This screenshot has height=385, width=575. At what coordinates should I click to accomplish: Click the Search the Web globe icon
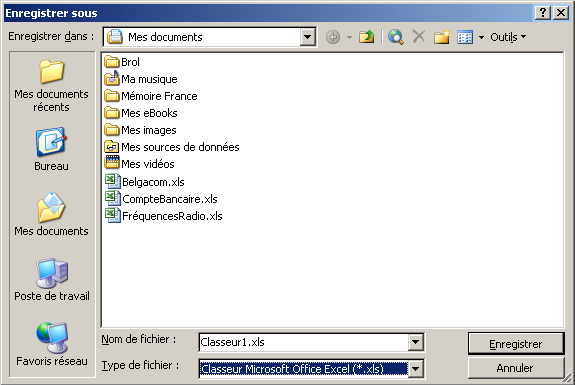396,37
